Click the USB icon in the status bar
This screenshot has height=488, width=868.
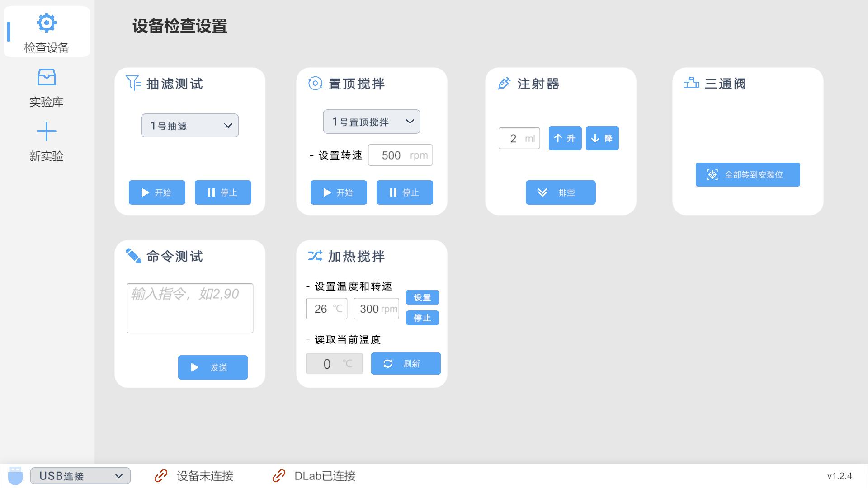coord(15,475)
